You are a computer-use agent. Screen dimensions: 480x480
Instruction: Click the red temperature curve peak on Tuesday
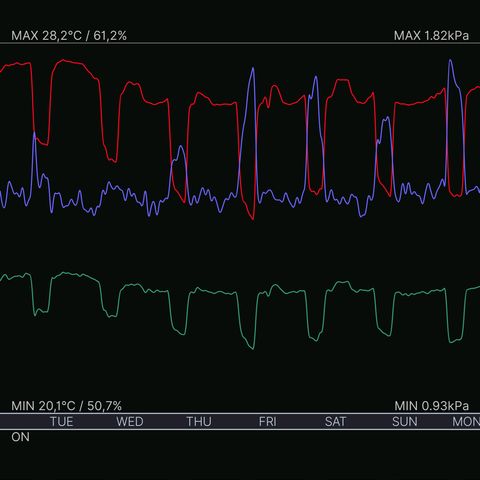point(65,61)
